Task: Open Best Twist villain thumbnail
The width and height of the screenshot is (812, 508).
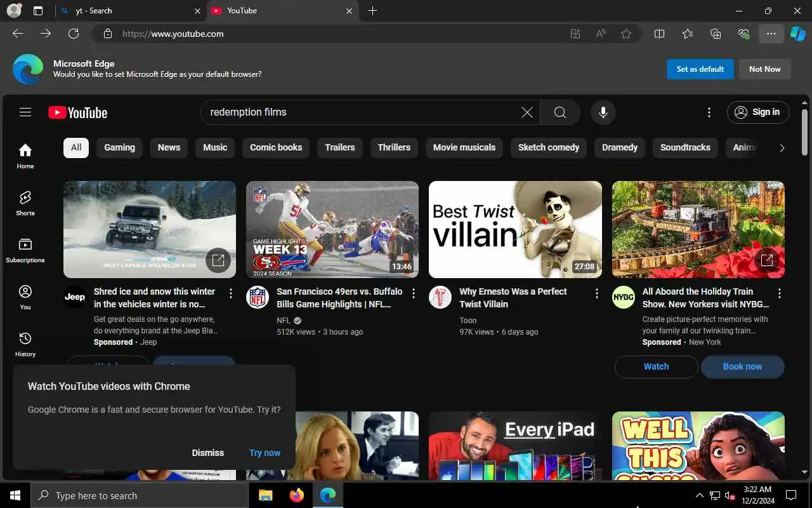Action: pyautogui.click(x=515, y=229)
